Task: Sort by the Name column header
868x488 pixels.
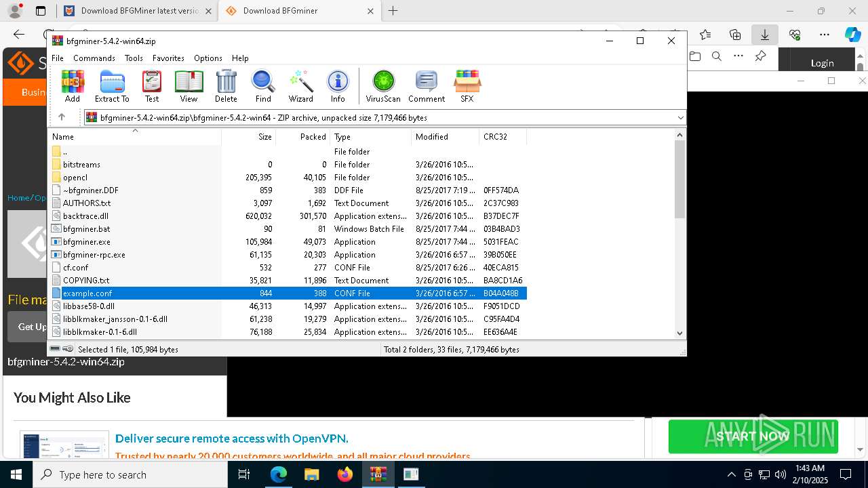Action: [135, 136]
